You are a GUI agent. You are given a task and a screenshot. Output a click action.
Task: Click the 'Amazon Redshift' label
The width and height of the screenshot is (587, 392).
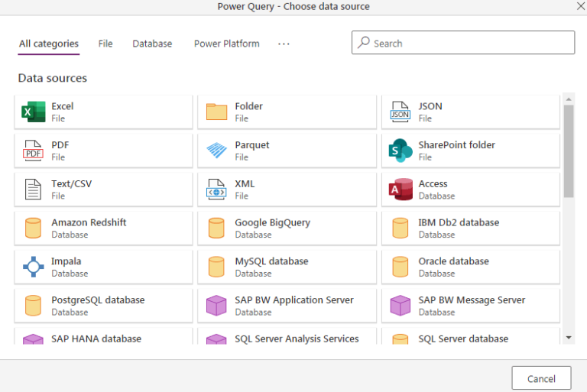pyautogui.click(x=89, y=222)
